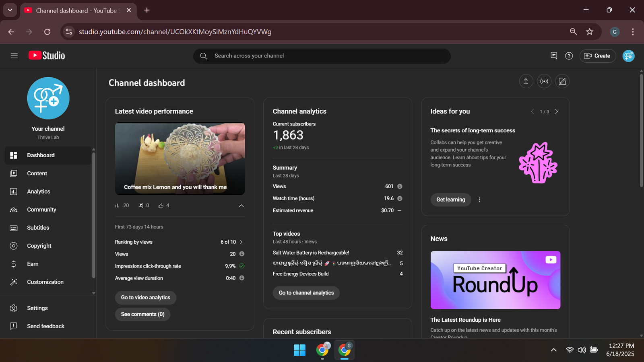The image size is (644, 362).
Task: Open Chrome three-dot menu
Action: click(x=633, y=32)
